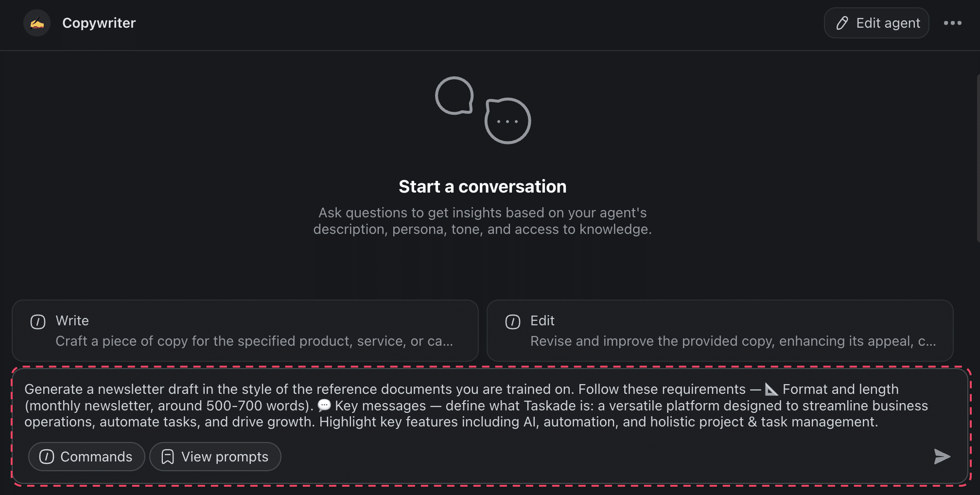The width and height of the screenshot is (980, 495).
Task: Open the Edit agent button
Action: (876, 23)
